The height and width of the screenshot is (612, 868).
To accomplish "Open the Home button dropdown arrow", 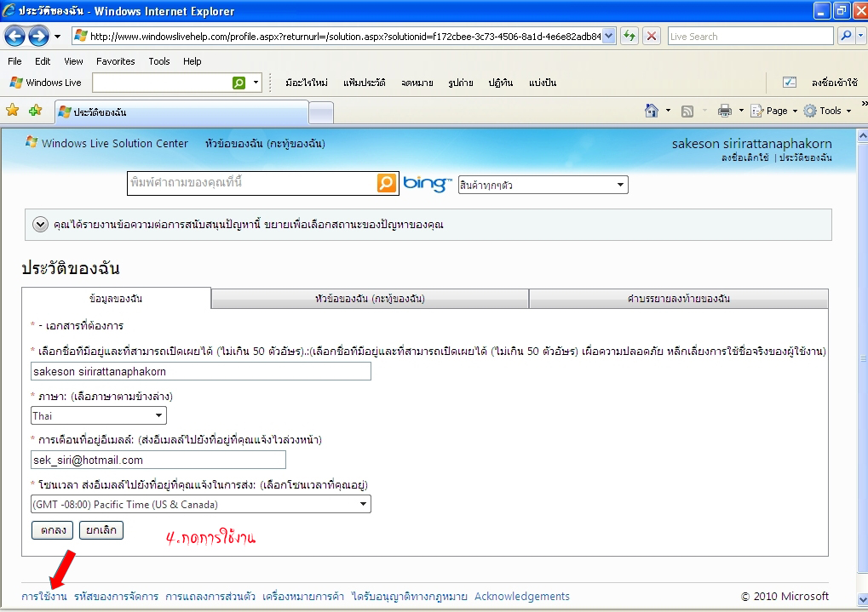I will [668, 111].
